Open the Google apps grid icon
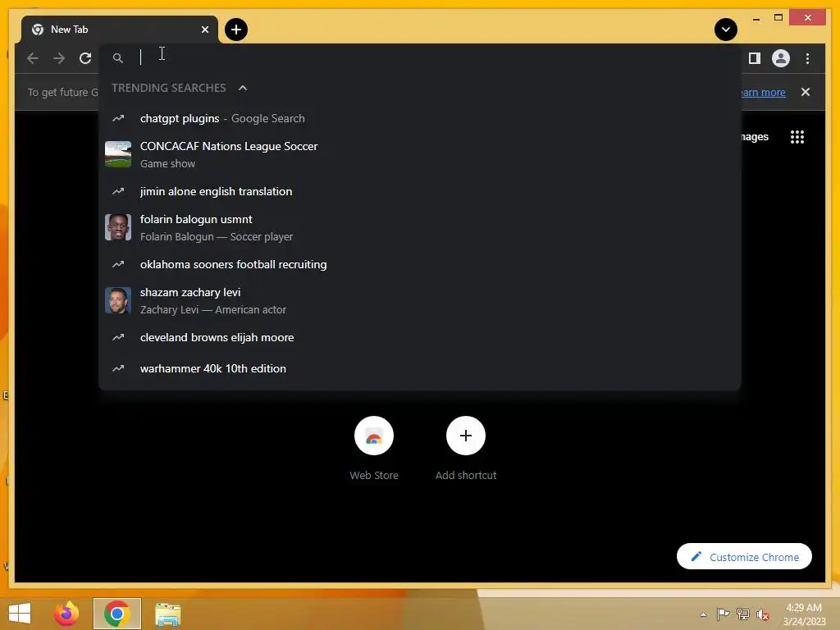The image size is (840, 630). [x=797, y=137]
